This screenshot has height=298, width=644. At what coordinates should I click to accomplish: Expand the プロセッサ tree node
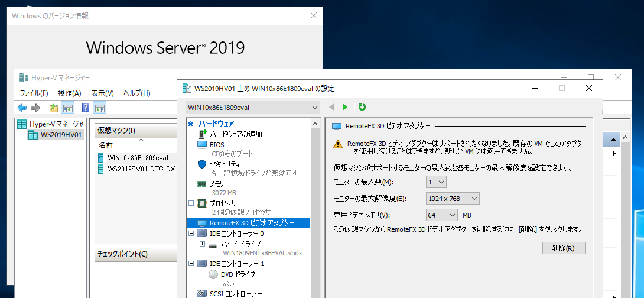[191, 203]
